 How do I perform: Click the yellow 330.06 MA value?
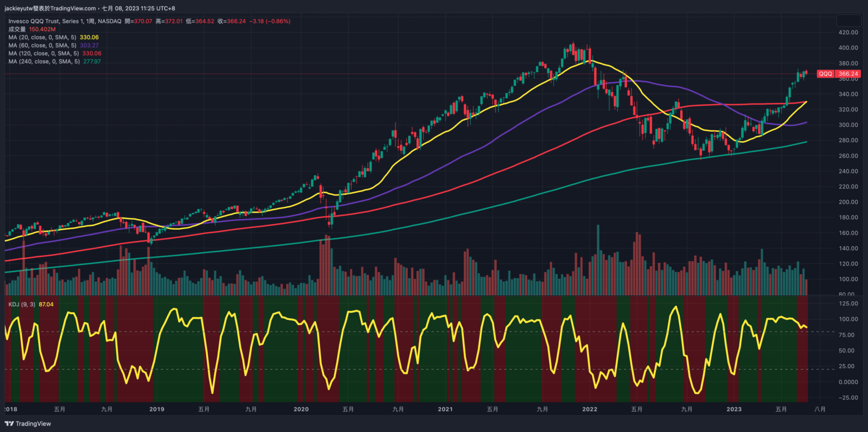coord(89,37)
